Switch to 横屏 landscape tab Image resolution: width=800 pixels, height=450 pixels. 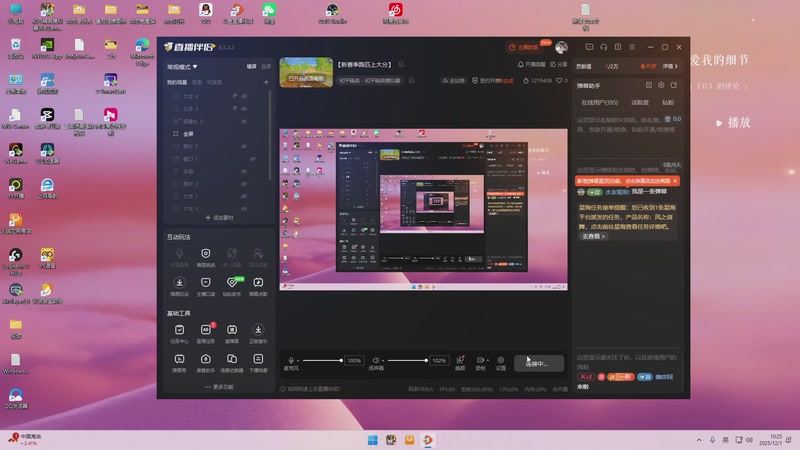point(252,66)
